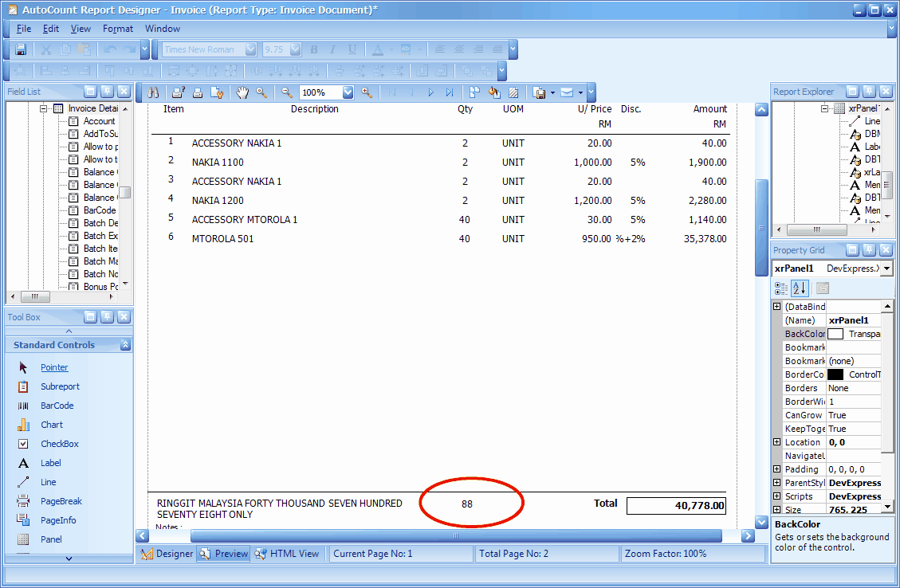Select the BarCode tool in Tool Box

[57, 405]
